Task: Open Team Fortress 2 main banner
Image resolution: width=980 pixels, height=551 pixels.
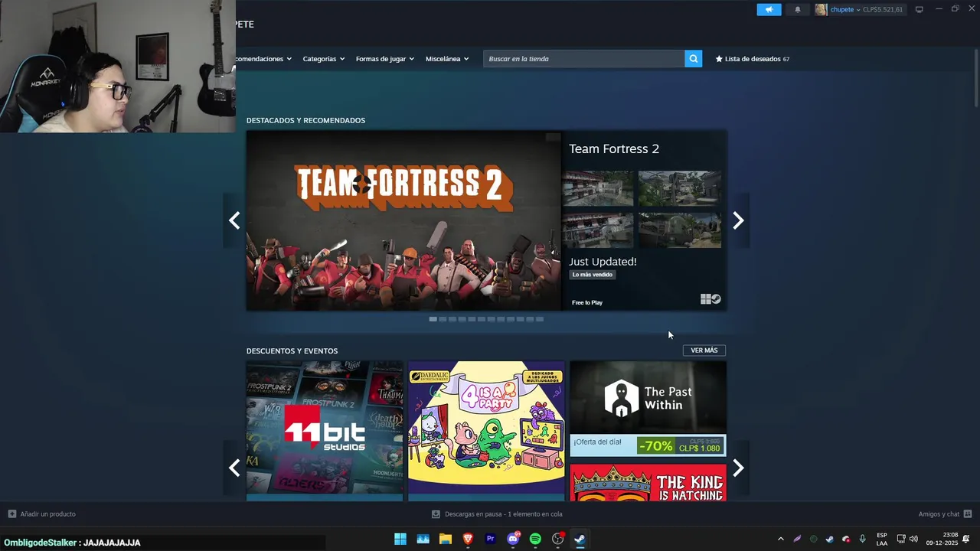Action: [403, 220]
